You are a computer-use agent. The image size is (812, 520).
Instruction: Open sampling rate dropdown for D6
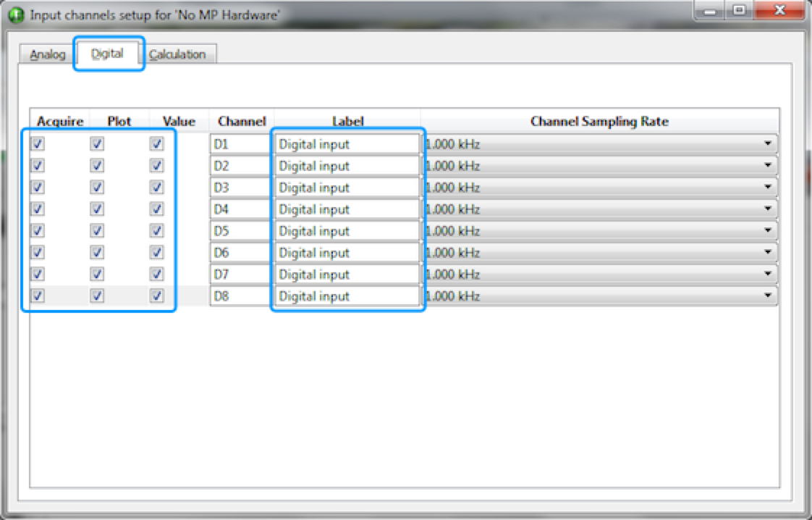tap(767, 253)
